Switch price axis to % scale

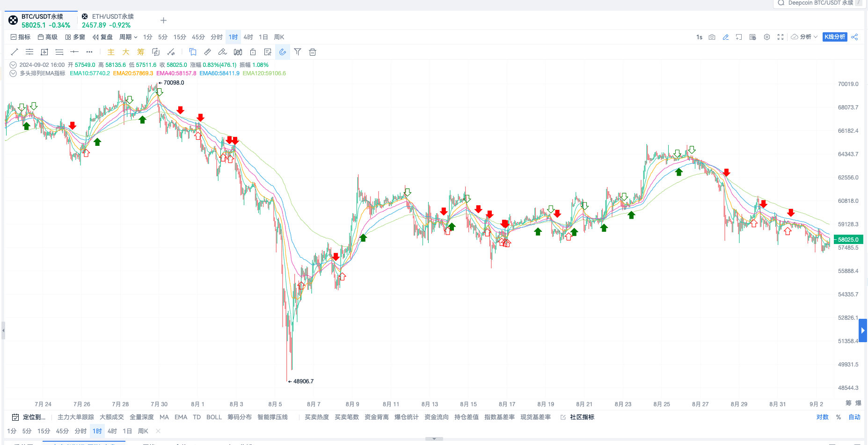pyautogui.click(x=839, y=417)
